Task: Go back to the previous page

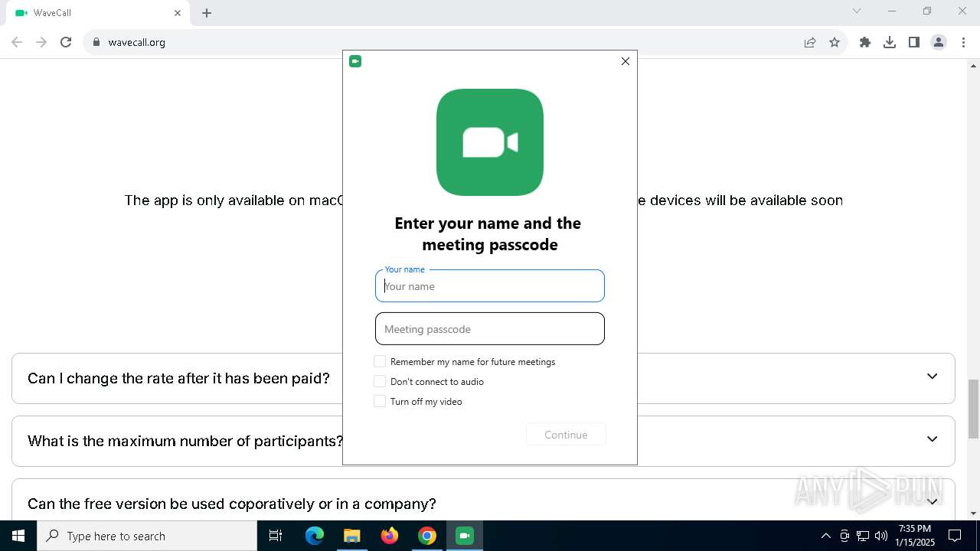Action: pyautogui.click(x=17, y=42)
